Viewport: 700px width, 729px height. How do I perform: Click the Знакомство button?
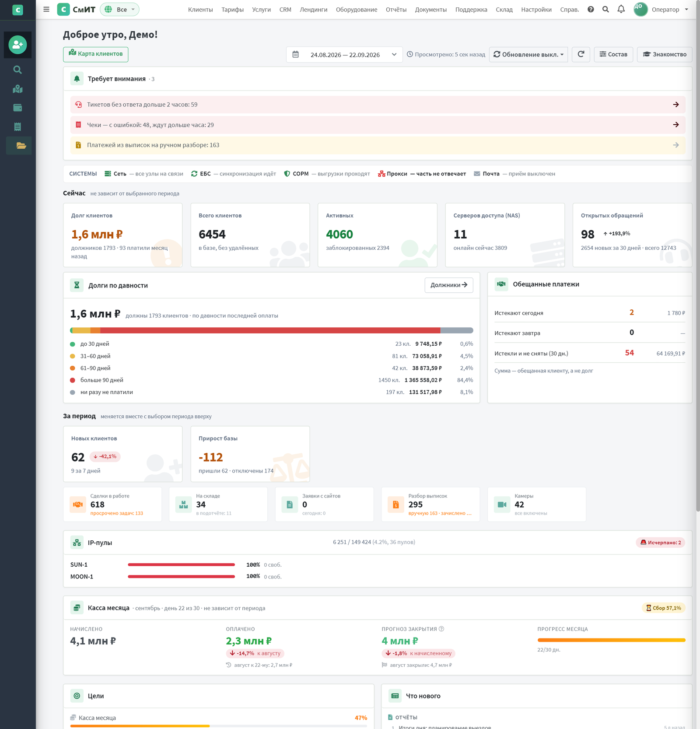[665, 54]
